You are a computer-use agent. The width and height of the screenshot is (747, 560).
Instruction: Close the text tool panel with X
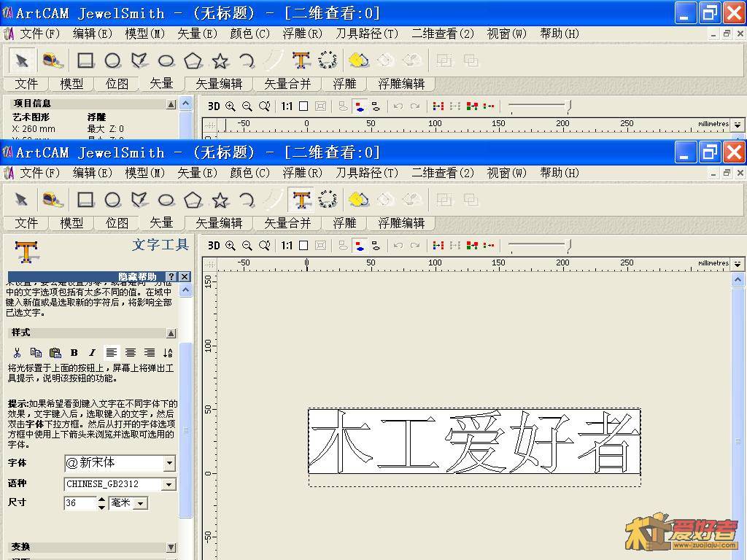point(185,276)
